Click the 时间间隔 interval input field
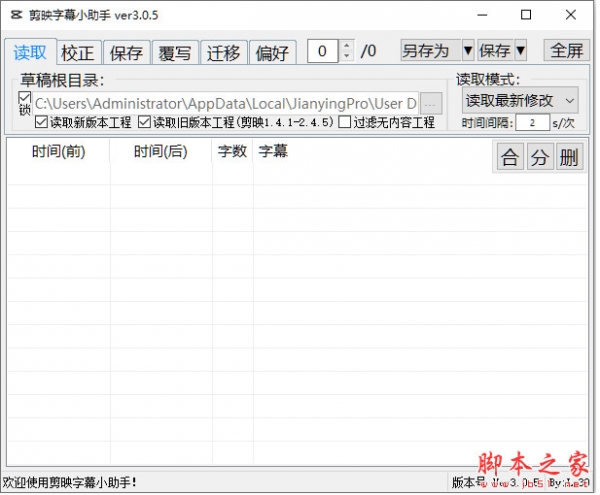Image resolution: width=600 pixels, height=495 pixels. [x=534, y=124]
